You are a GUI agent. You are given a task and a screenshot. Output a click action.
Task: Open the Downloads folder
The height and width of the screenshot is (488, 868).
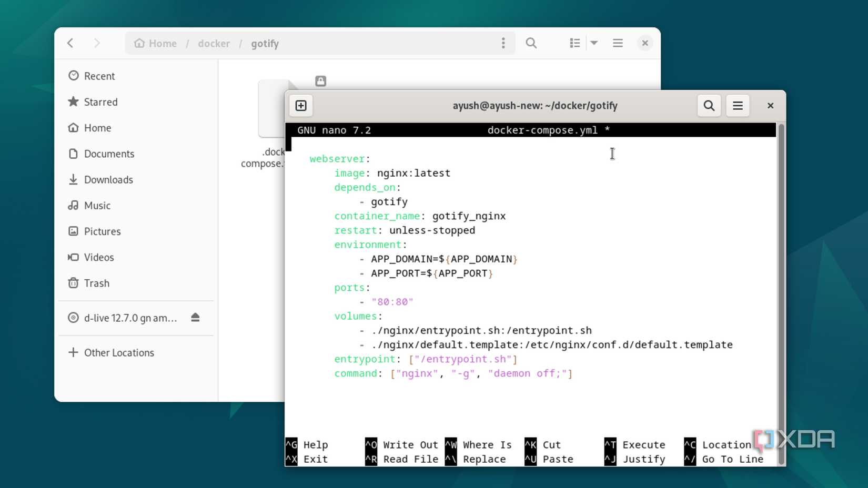pyautogui.click(x=108, y=179)
